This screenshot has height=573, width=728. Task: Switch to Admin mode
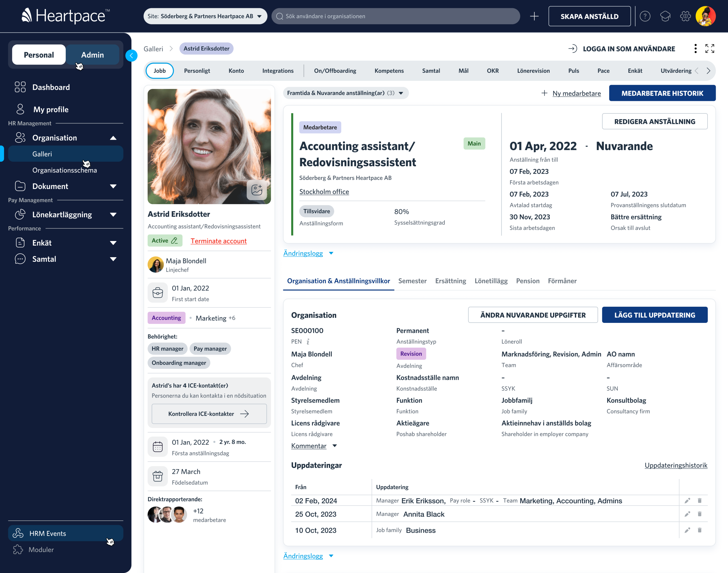pos(92,55)
